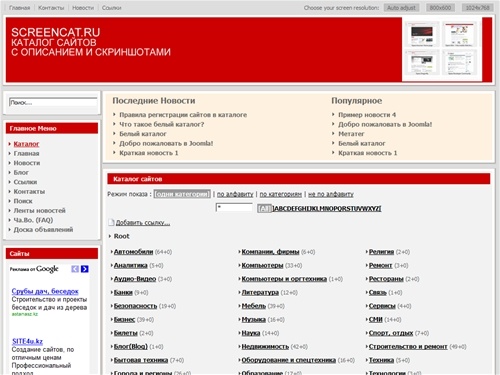Switch display mode to по алфавиту

[x=235, y=194]
